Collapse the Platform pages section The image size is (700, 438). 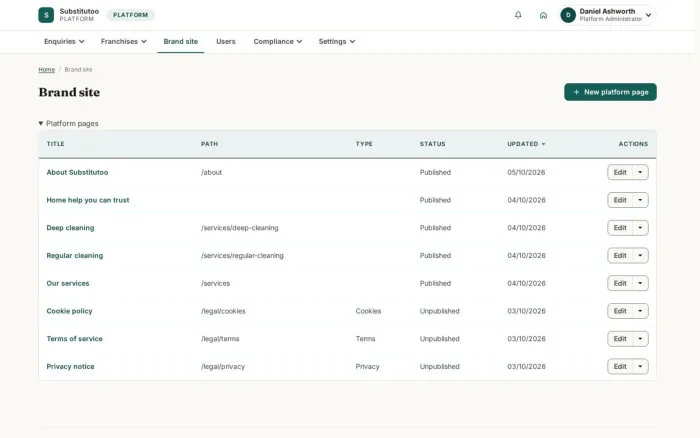tap(68, 124)
